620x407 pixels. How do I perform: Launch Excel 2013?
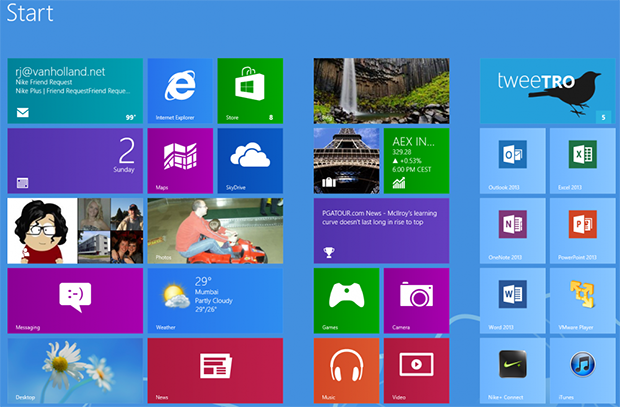point(582,161)
